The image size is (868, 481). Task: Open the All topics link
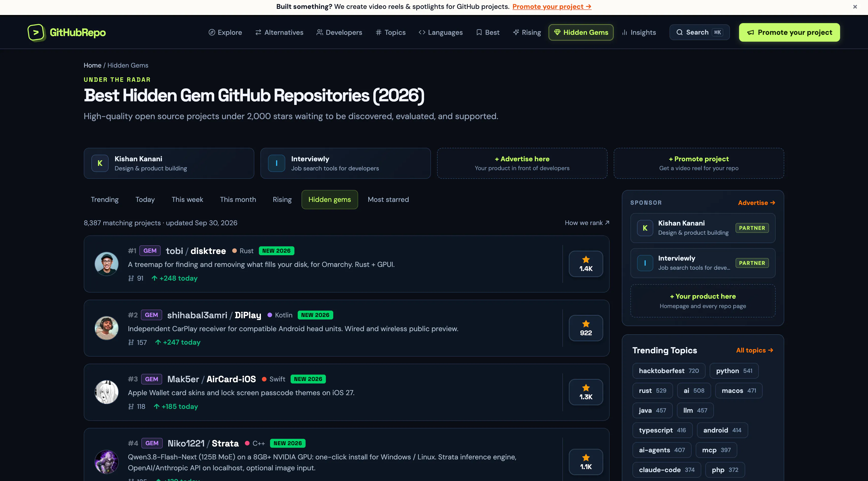755,350
